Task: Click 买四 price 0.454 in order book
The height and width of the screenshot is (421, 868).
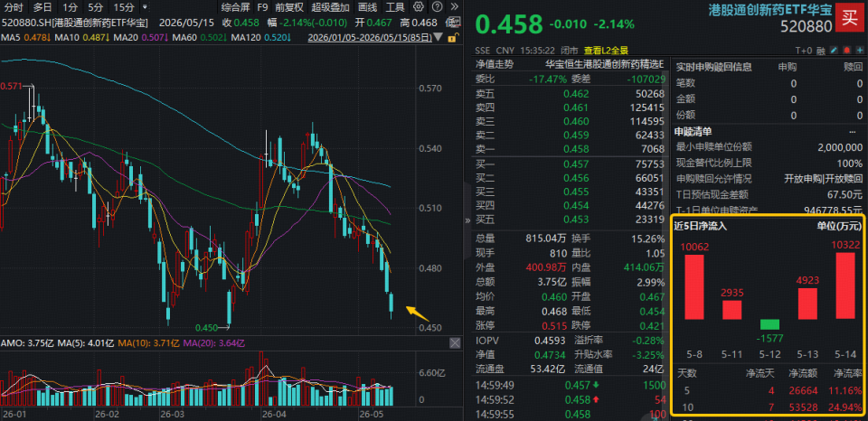Action: [576, 205]
